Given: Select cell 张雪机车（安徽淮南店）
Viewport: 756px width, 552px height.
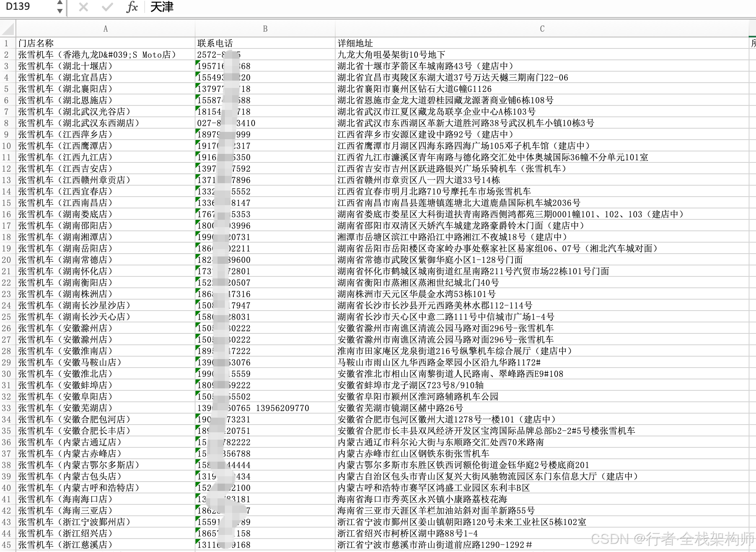Looking at the screenshot, I should [105, 351].
